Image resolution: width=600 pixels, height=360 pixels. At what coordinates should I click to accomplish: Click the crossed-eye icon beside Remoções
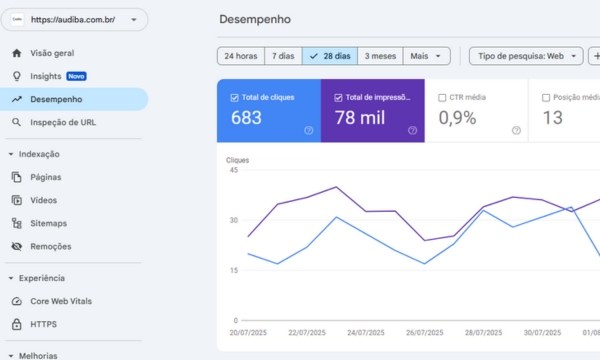pos(16,246)
